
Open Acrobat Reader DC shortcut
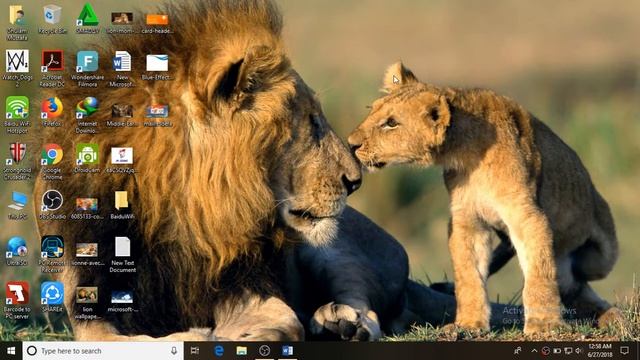click(x=52, y=69)
